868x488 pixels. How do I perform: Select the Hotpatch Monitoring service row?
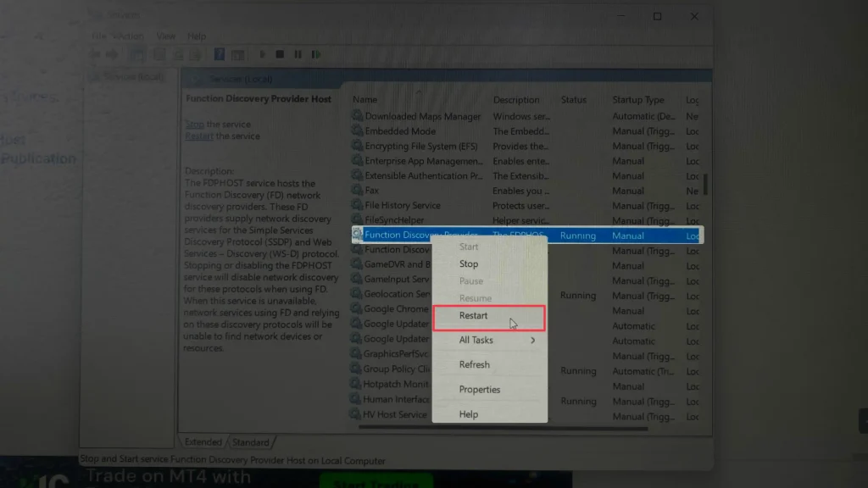click(x=395, y=384)
